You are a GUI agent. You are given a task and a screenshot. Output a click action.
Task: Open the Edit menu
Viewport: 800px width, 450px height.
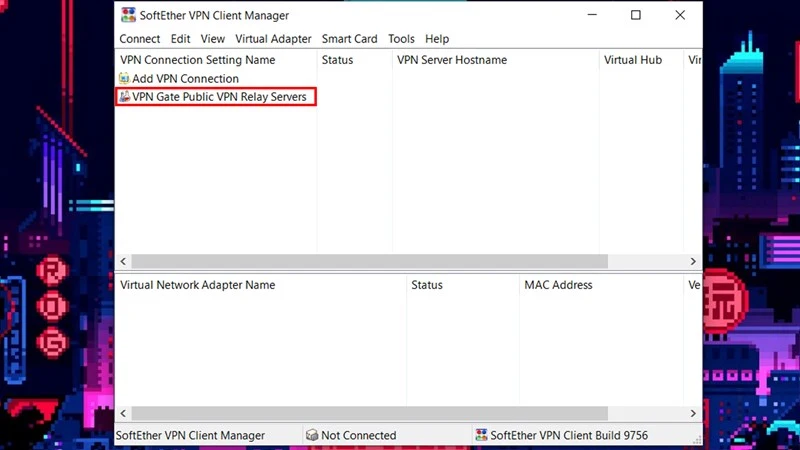pyautogui.click(x=180, y=39)
